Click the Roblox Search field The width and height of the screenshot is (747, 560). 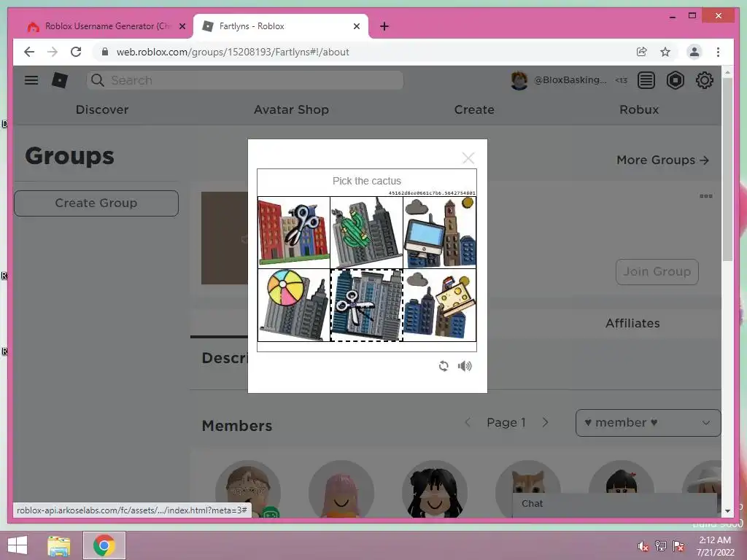pyautogui.click(x=245, y=80)
